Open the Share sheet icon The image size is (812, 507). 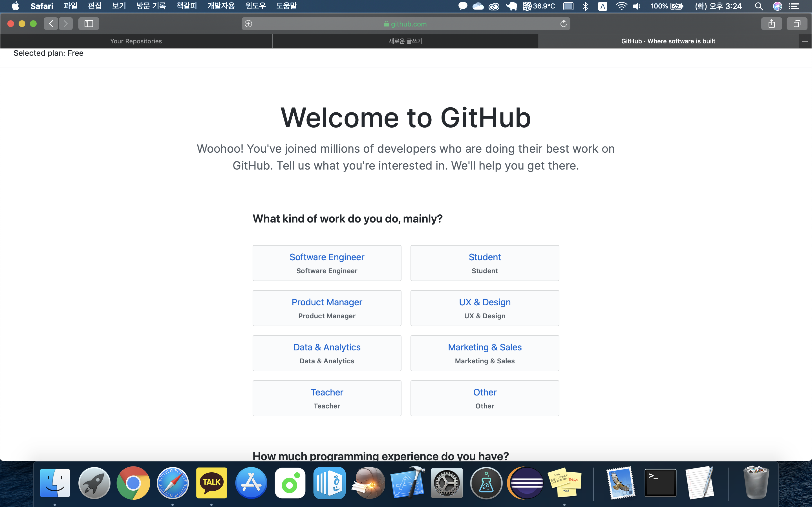point(771,24)
